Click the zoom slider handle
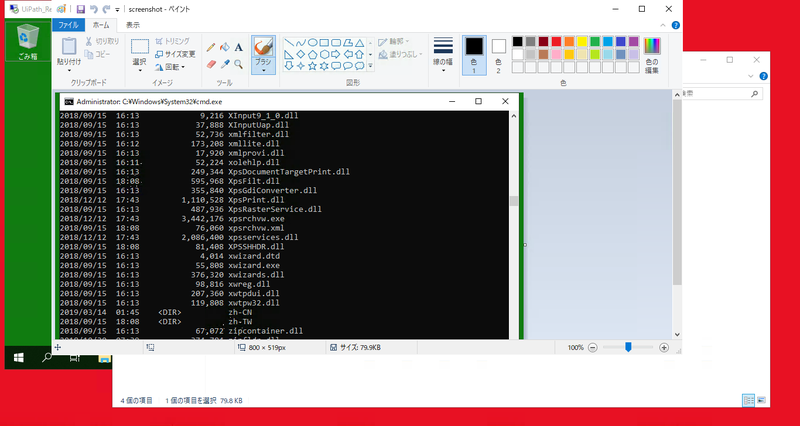 point(628,347)
